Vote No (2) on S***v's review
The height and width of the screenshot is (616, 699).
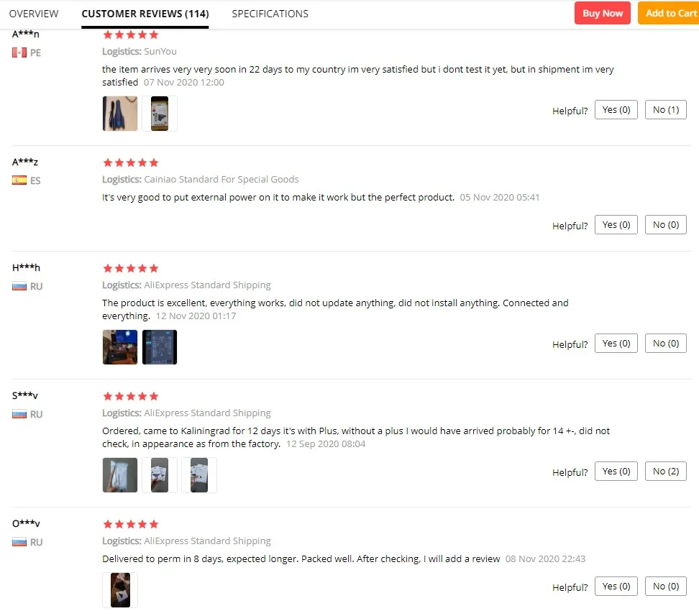[x=666, y=472]
